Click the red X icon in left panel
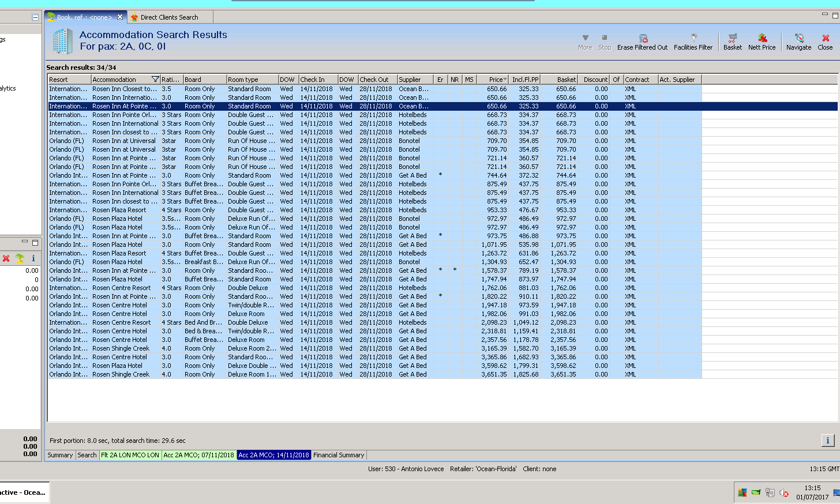The image size is (840, 504). [6, 258]
